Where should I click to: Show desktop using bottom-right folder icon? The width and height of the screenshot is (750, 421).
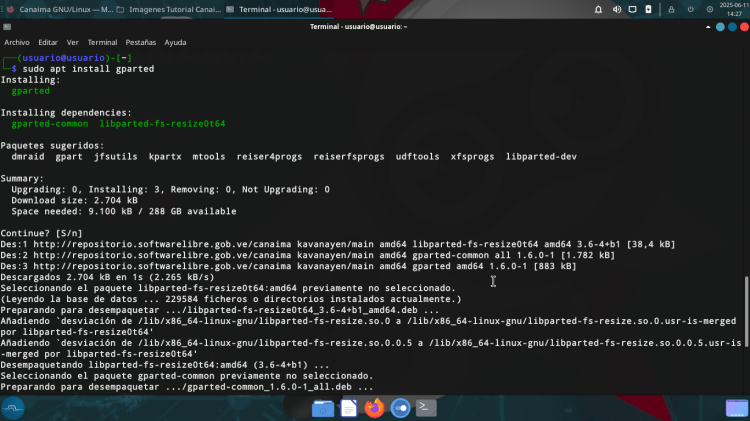coord(736,407)
